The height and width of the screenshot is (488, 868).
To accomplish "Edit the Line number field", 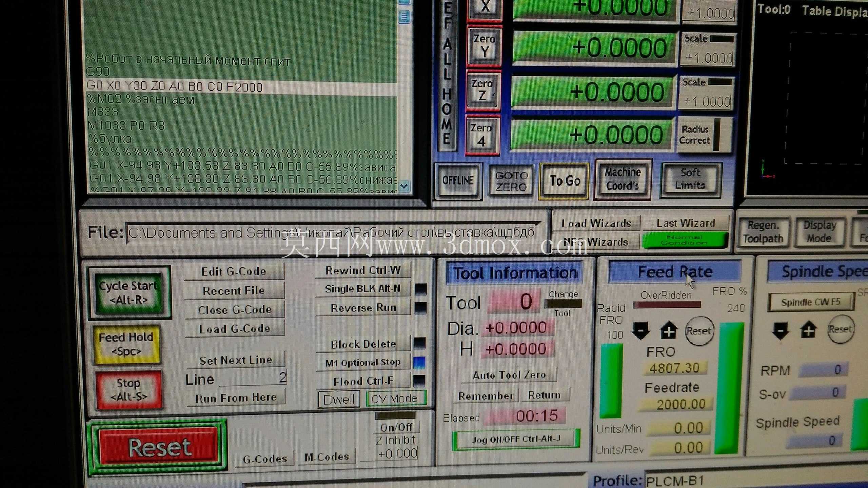I will pyautogui.click(x=254, y=378).
